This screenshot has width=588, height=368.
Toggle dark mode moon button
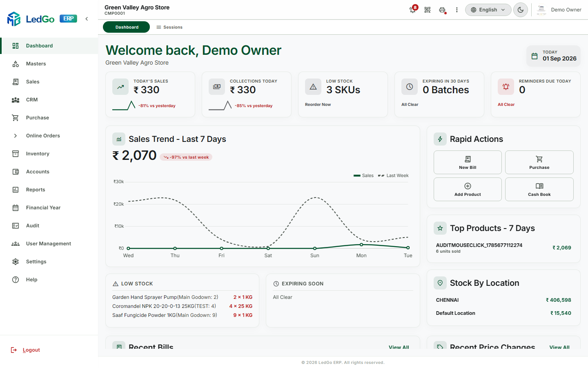pos(521,10)
